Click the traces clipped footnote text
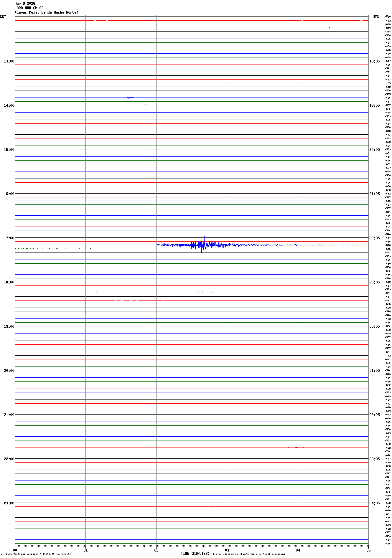The image size is (392, 558). 248,554
